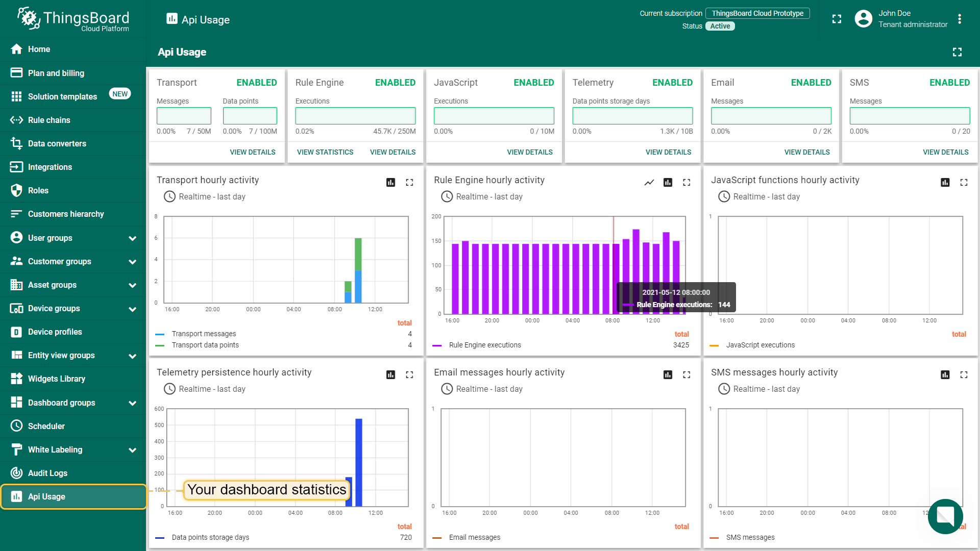980x551 pixels.
Task: Click the ThingsBoard logo
Action: tap(73, 19)
